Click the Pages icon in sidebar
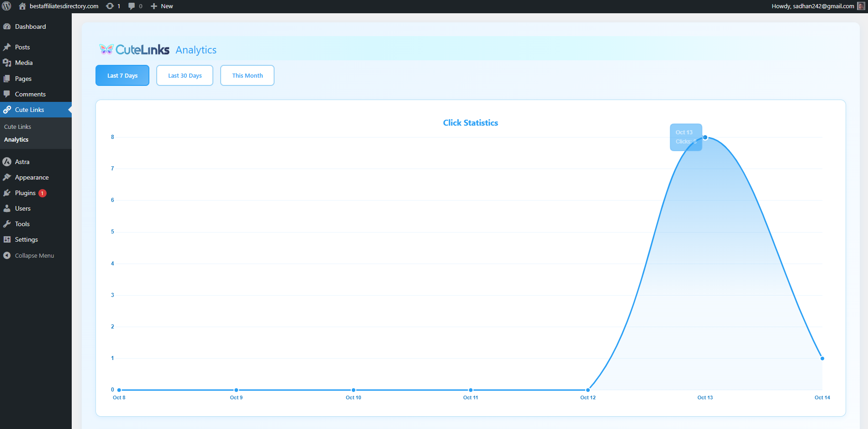The width and height of the screenshot is (868, 429). 7,79
